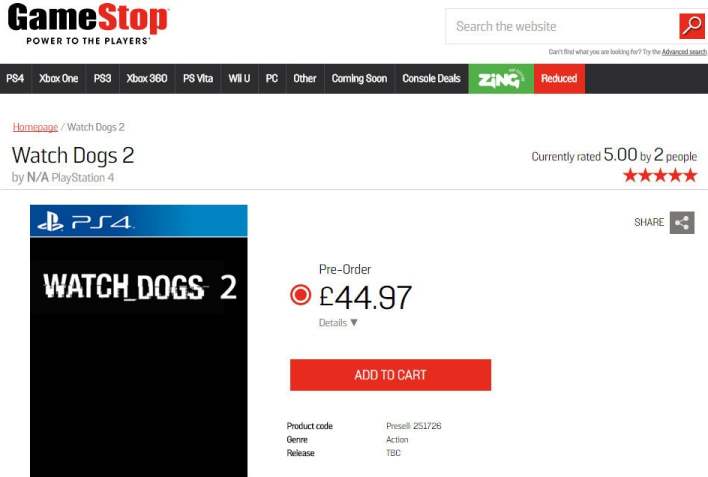Open the Console Deals menu item
This screenshot has width=708, height=477.
click(x=431, y=79)
